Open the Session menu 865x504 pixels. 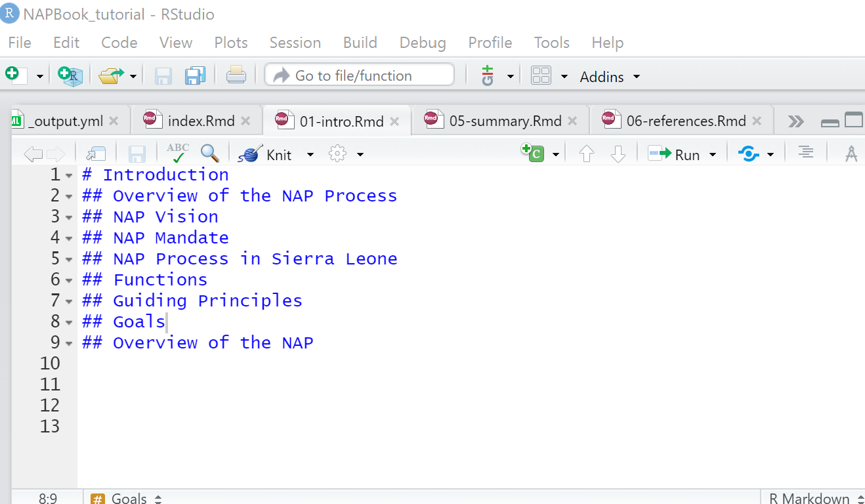(x=295, y=43)
